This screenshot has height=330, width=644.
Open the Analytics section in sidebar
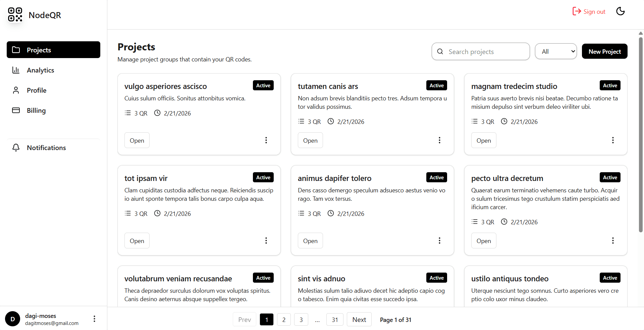[x=40, y=70]
